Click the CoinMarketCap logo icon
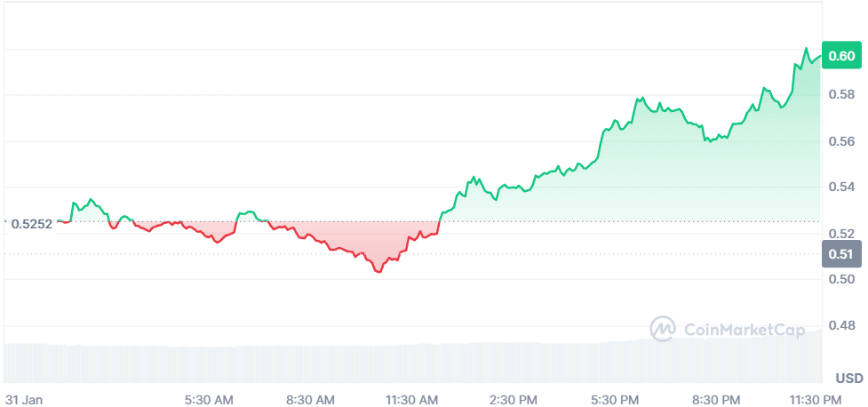 [x=663, y=329]
